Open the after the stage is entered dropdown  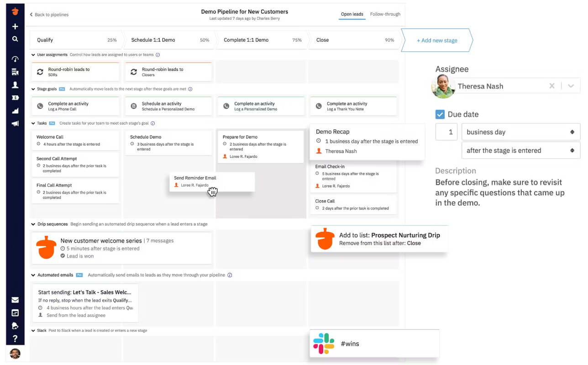521,151
